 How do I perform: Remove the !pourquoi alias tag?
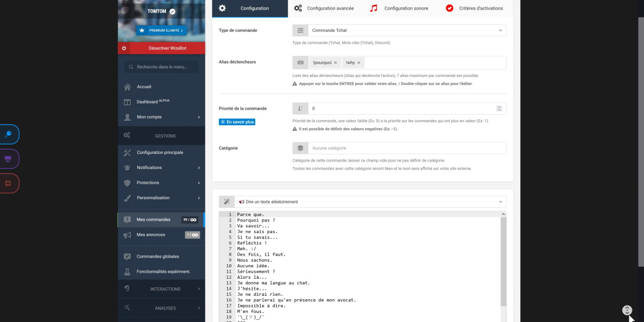tap(336, 63)
